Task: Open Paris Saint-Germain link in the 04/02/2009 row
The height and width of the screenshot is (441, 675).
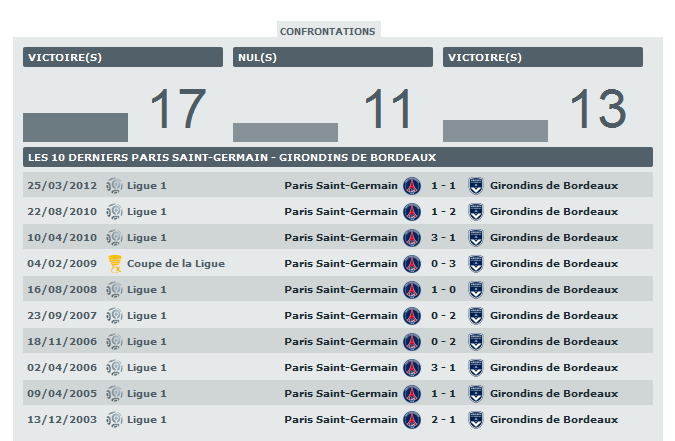Action: pos(340,263)
